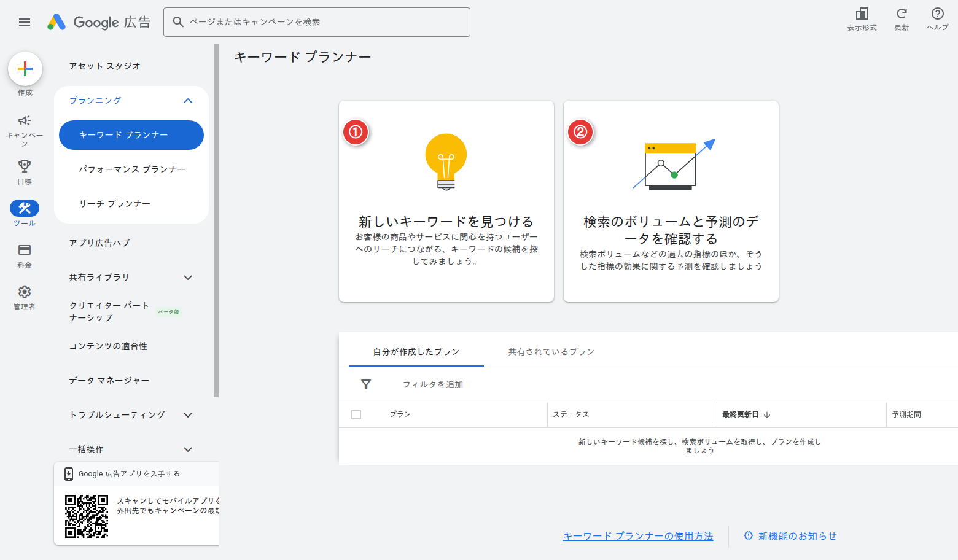Viewport: 958px width, 560px height.
Task: Select the ツール (tools) sidebar icon
Action: (x=25, y=208)
